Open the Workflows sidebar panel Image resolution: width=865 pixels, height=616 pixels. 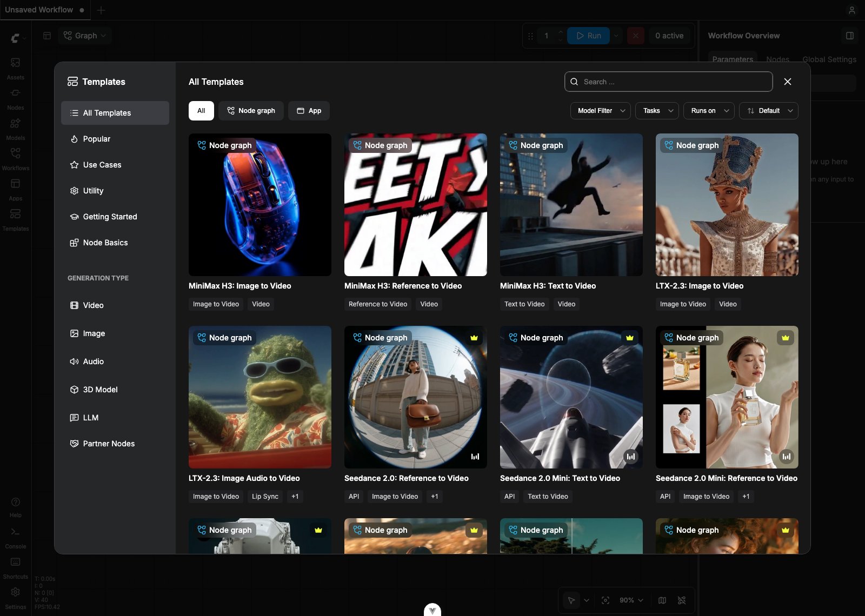click(x=16, y=159)
